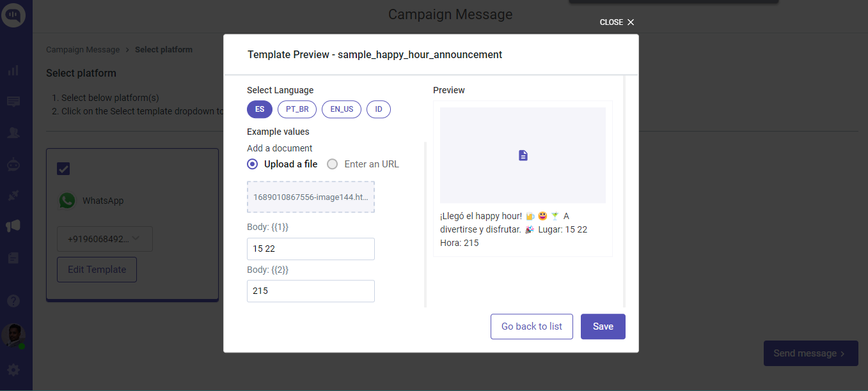Click the Edit Template button
The image size is (868, 391).
click(x=97, y=270)
